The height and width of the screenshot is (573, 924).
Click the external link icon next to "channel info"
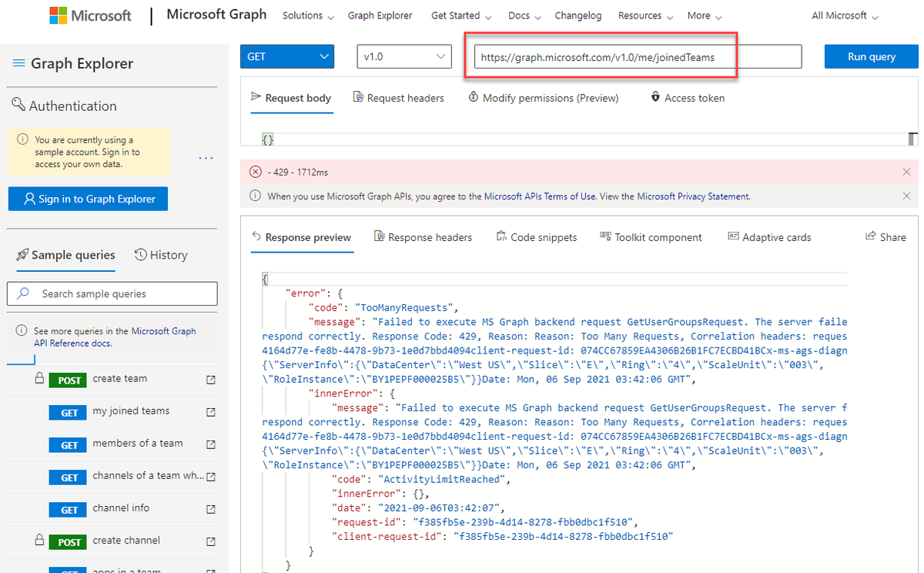[209, 509]
